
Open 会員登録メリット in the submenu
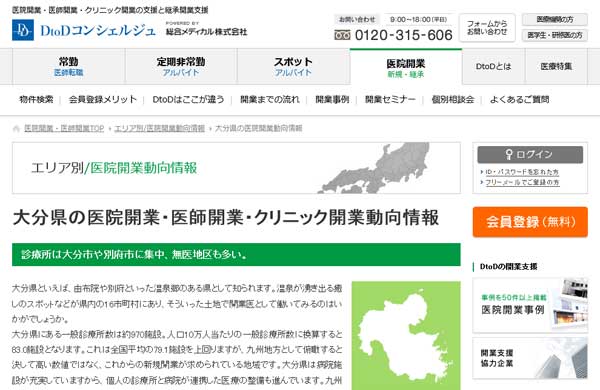[103, 100]
